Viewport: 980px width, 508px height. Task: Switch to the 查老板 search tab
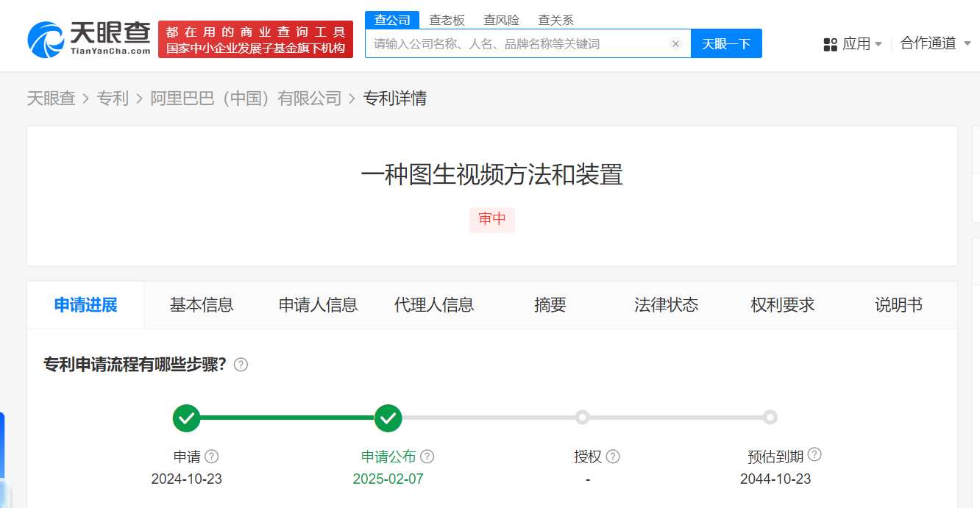coord(447,20)
